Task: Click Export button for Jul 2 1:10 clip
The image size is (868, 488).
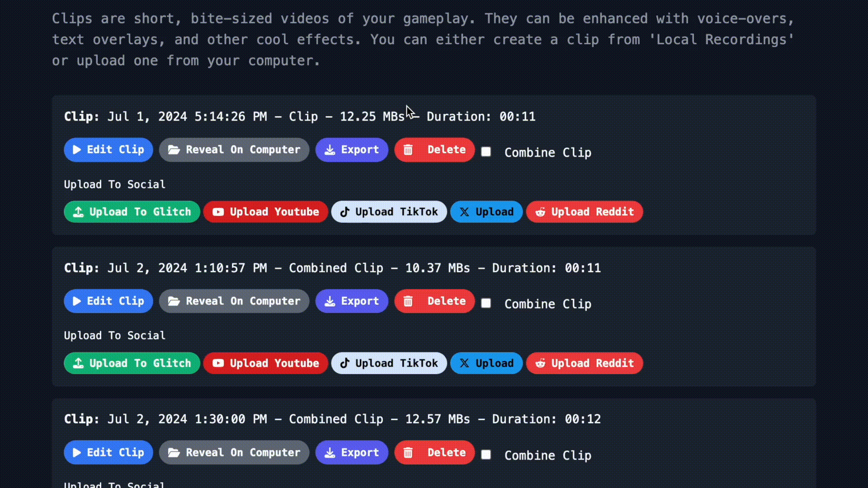Action: point(352,301)
